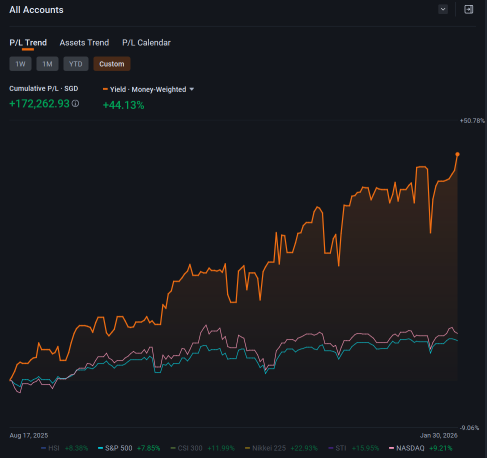
Task: Click the Cumulative P/L · SGD label
Action: (44, 89)
